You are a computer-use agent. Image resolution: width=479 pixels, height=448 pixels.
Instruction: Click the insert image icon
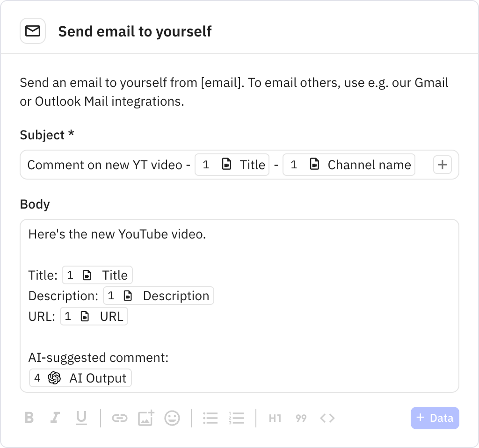point(145,418)
